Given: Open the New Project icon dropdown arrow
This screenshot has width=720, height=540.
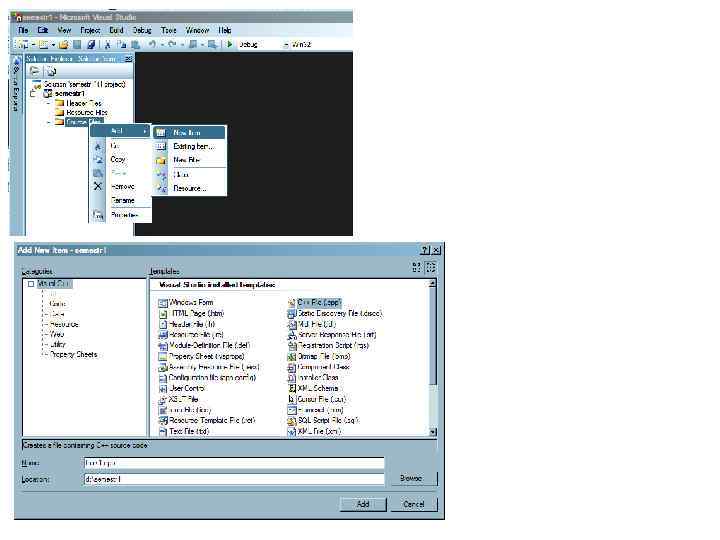Looking at the screenshot, I should [33, 45].
